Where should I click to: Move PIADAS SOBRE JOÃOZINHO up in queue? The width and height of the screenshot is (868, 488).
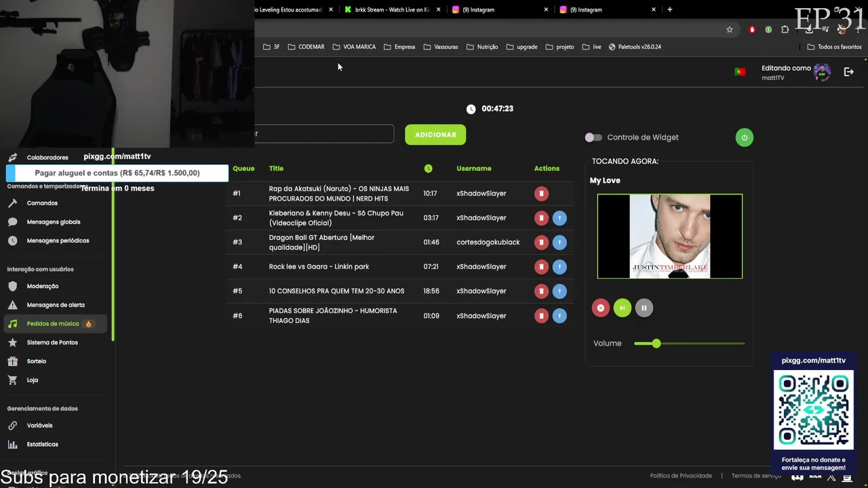(x=559, y=316)
